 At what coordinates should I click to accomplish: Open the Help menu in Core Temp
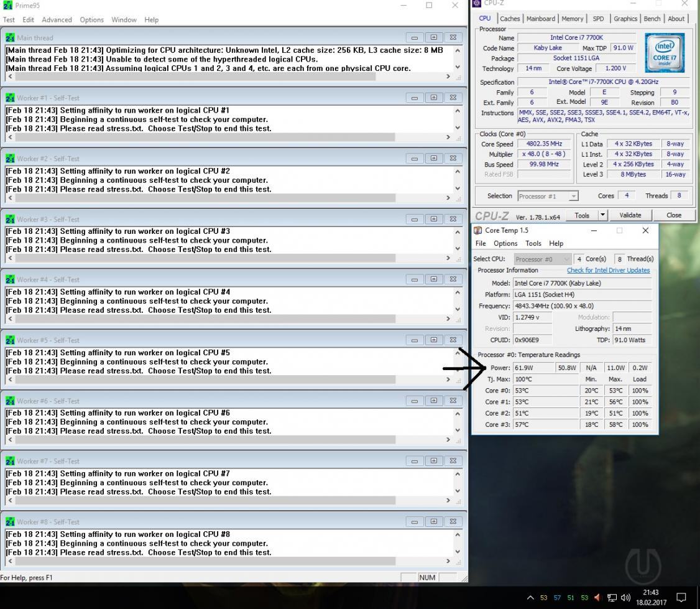(556, 243)
